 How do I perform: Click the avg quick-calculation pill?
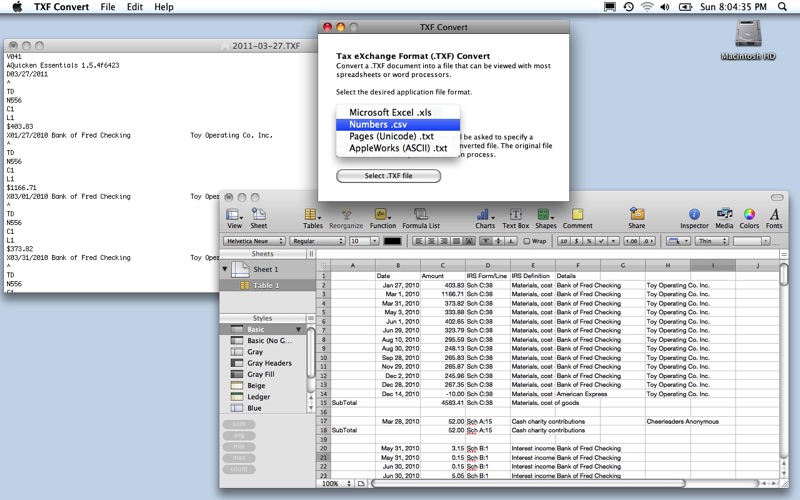click(x=239, y=435)
